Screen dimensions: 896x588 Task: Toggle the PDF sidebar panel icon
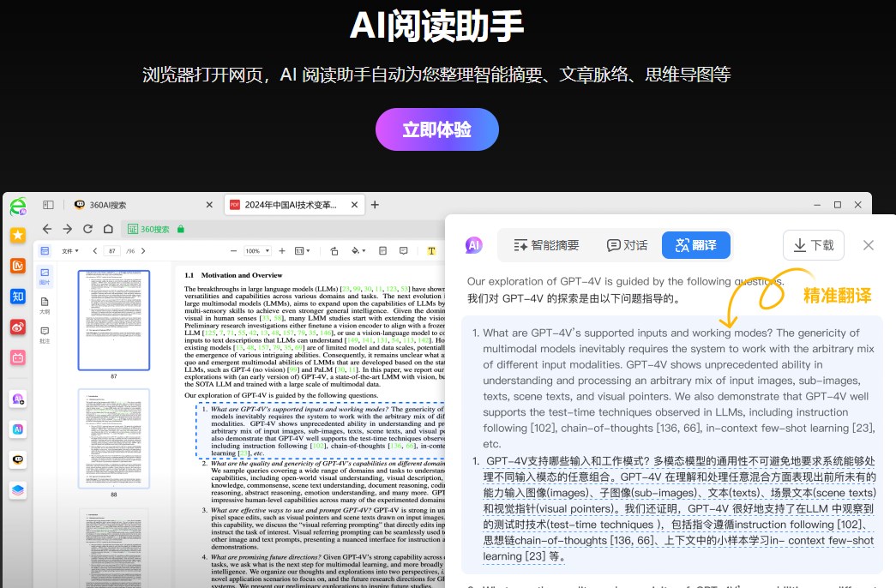tap(45, 250)
